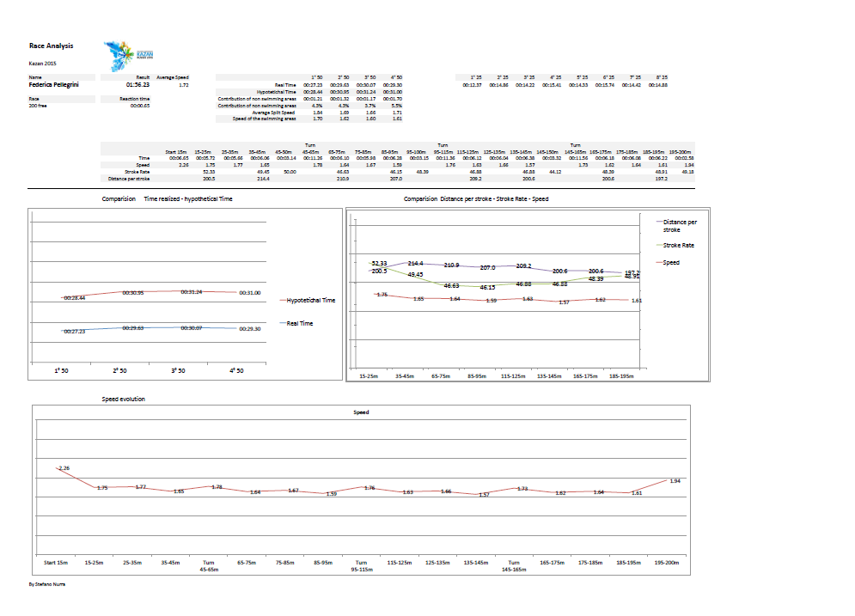Click the 195-200m time '00:02.58'
The image size is (855, 616).
pyautogui.click(x=684, y=158)
